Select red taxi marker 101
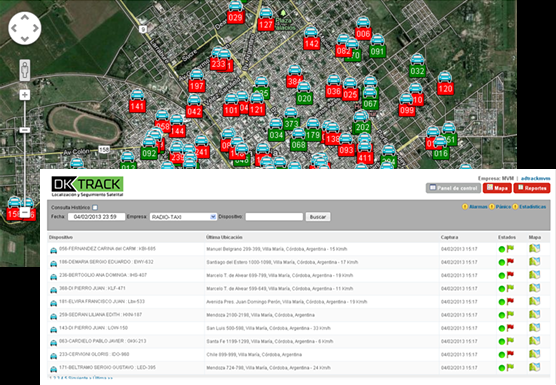556x385 pixels. coord(231,105)
